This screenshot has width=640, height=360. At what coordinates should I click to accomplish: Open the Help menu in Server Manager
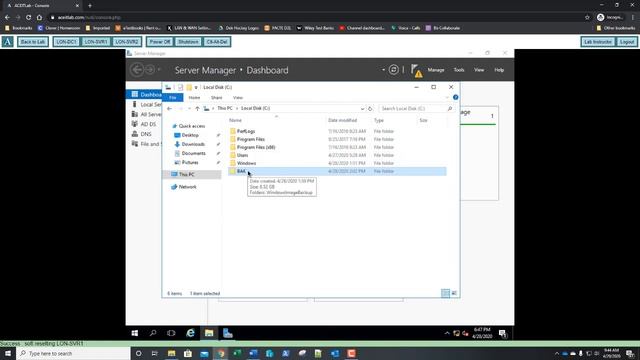point(499,70)
